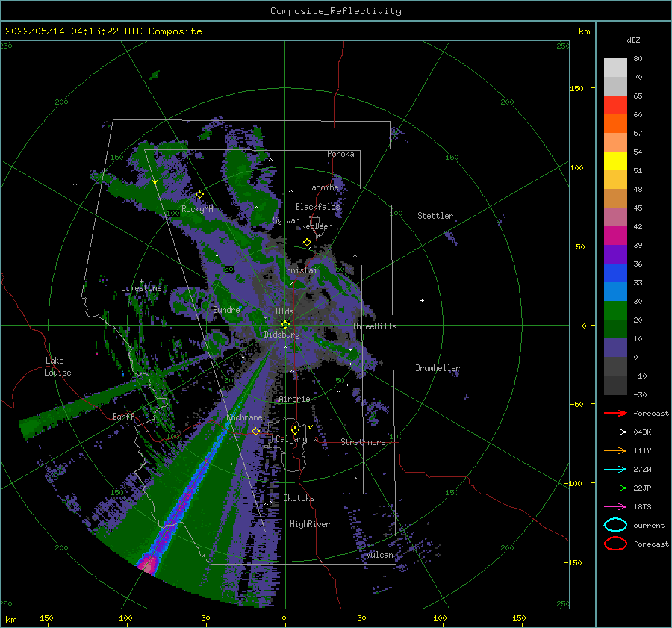Click the Didsbury label
This screenshot has width=672, height=628.
281,335
